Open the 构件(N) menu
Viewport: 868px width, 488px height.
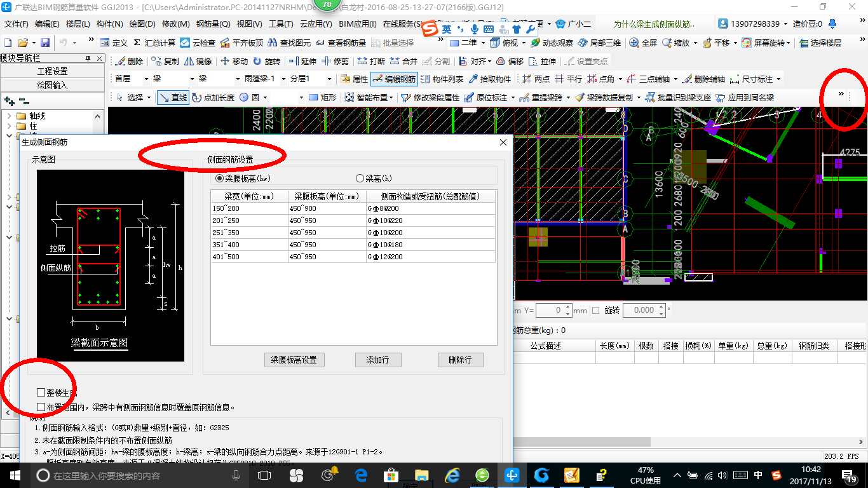point(110,24)
